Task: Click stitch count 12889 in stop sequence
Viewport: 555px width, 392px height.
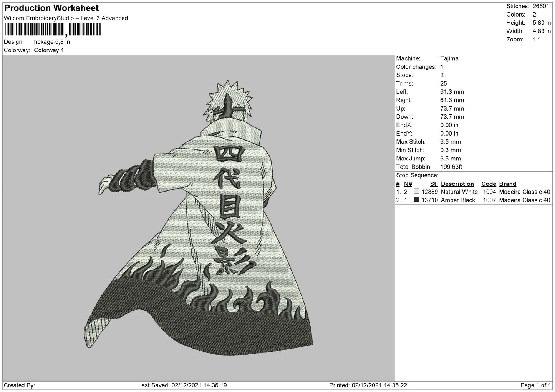Action: click(x=429, y=192)
